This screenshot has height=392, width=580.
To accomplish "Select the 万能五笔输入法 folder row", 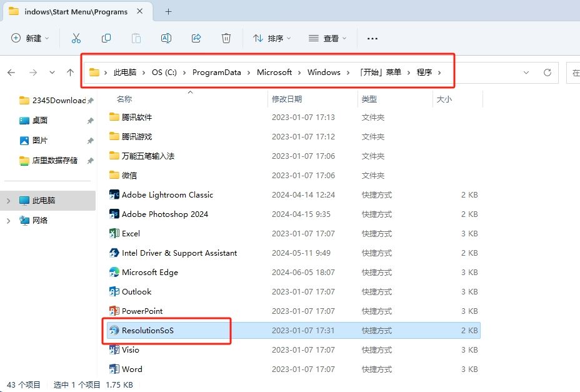I will [x=294, y=156].
